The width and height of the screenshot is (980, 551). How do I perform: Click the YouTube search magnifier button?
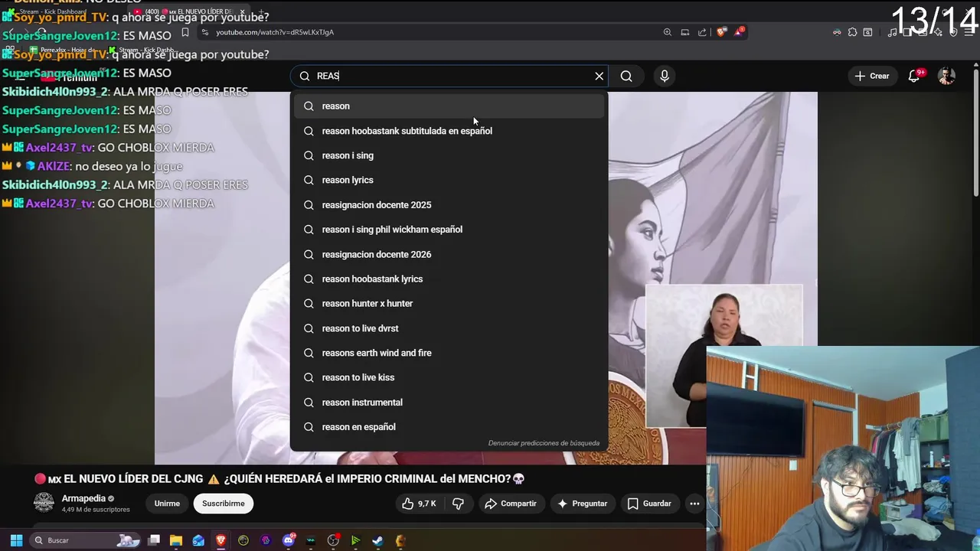[626, 76]
